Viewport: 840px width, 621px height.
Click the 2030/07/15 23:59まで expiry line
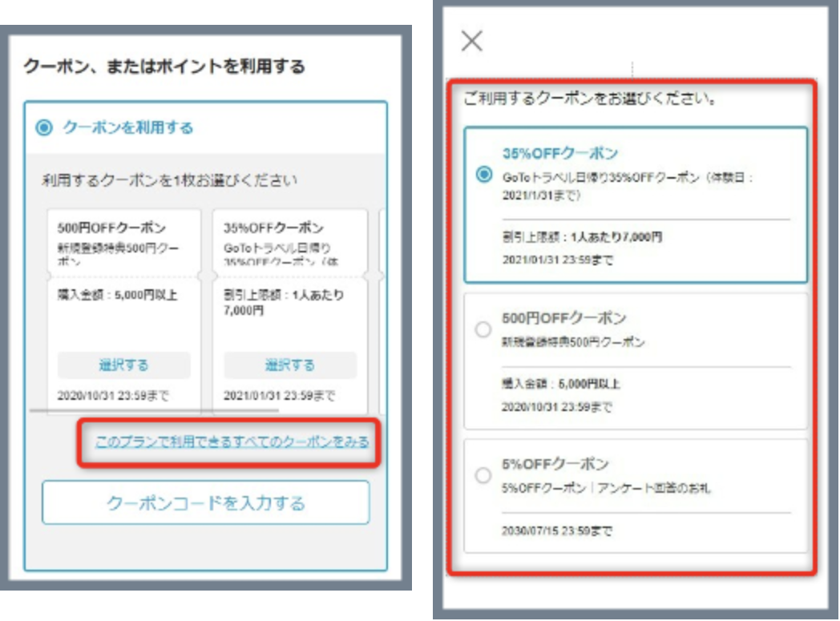pos(557,531)
